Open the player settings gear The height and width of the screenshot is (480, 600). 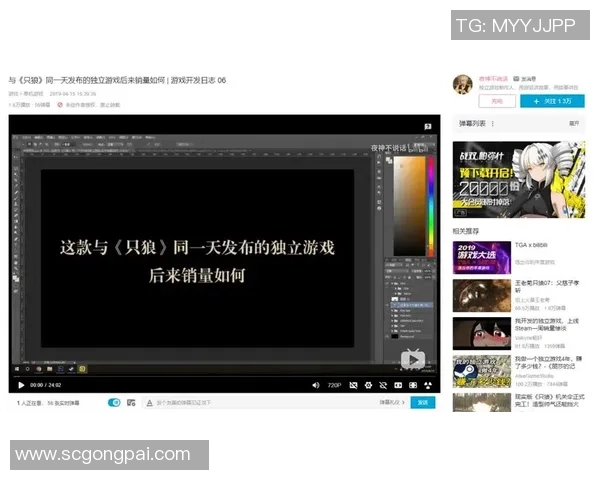[x=368, y=385]
